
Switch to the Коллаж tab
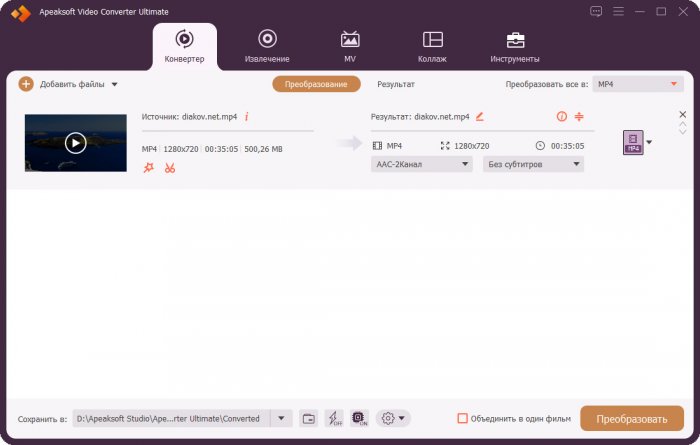[x=432, y=46]
